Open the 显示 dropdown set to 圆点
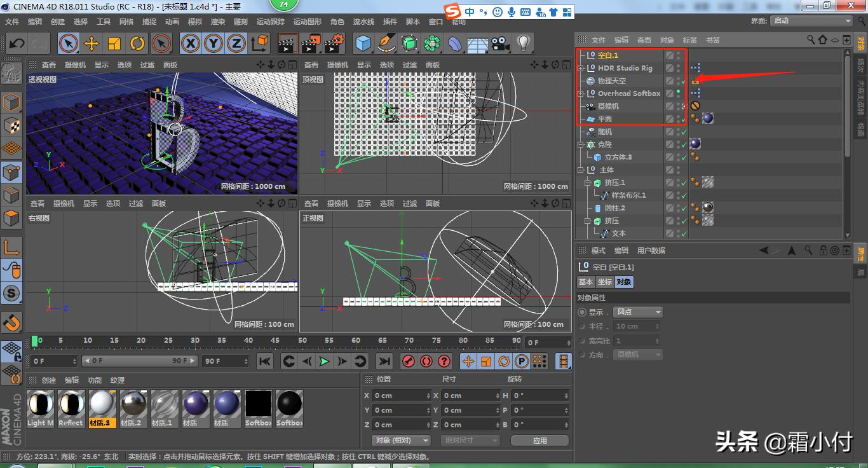The width and height of the screenshot is (868, 468). [x=638, y=312]
